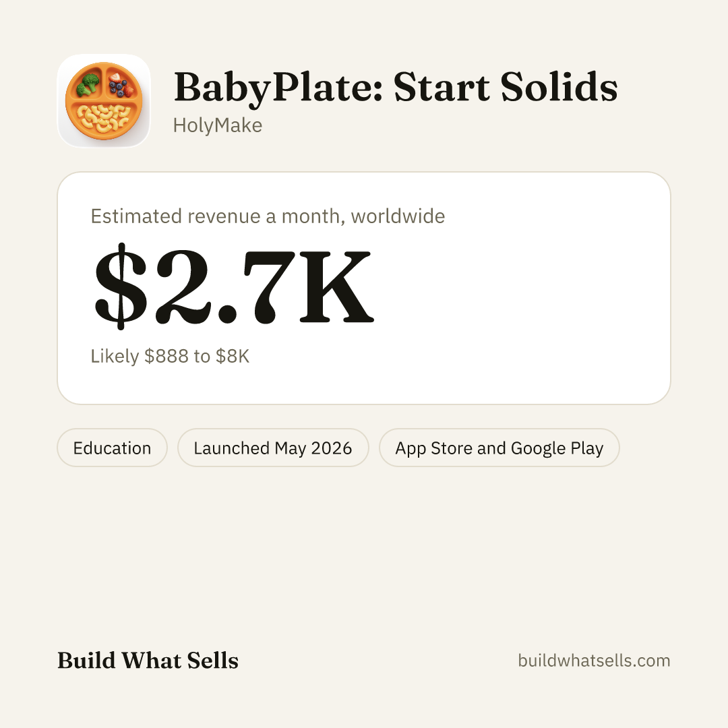Click the white revenue card background
This screenshot has width=728, height=728.
point(511,288)
